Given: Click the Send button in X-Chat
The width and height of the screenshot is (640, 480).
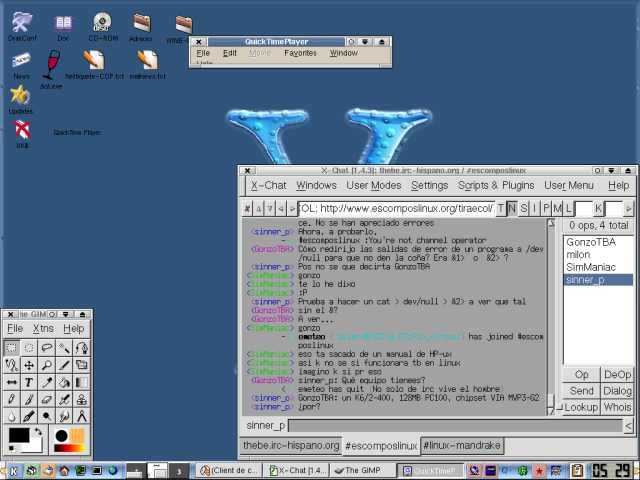Looking at the screenshot, I should click(581, 391).
